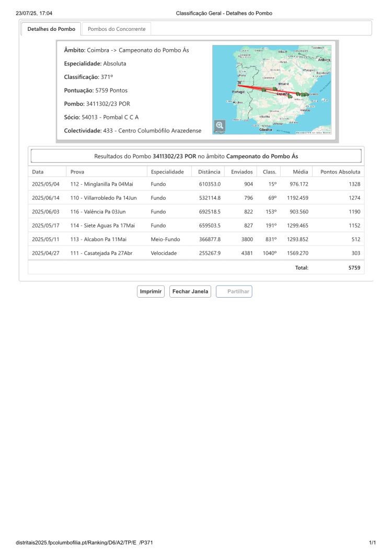Select the 113 - Alcabon Pa 11Mai row
Screen dimensions: 392x555
tap(196, 239)
